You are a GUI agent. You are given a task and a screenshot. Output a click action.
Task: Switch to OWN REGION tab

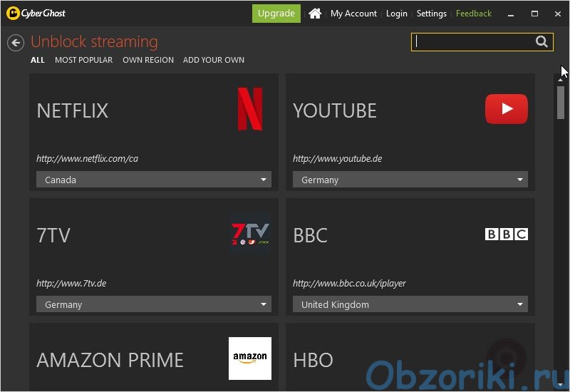pyautogui.click(x=148, y=60)
